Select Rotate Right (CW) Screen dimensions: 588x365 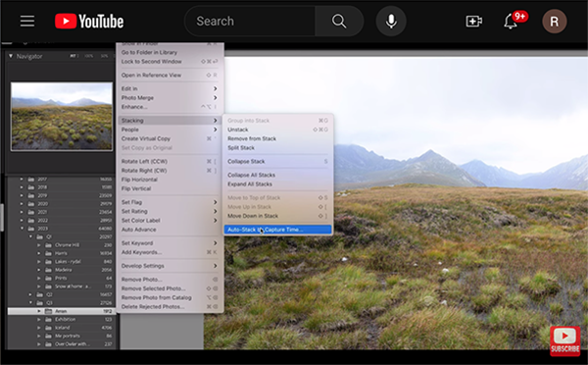170,171
